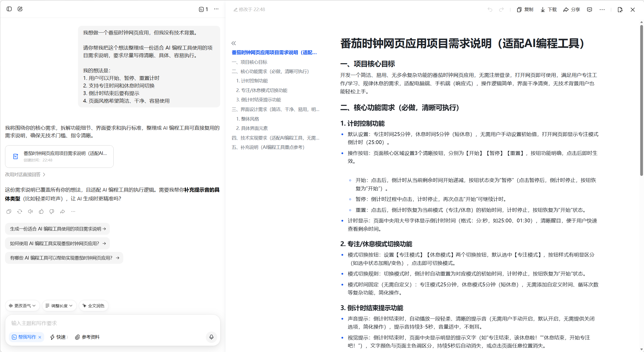
Task: Toggle the 快速 speed mode
Action: click(59, 337)
